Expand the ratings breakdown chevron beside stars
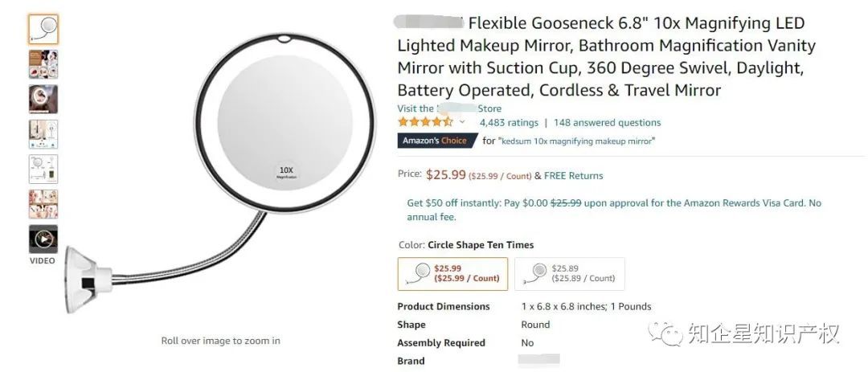868x372 pixels. [x=462, y=123]
